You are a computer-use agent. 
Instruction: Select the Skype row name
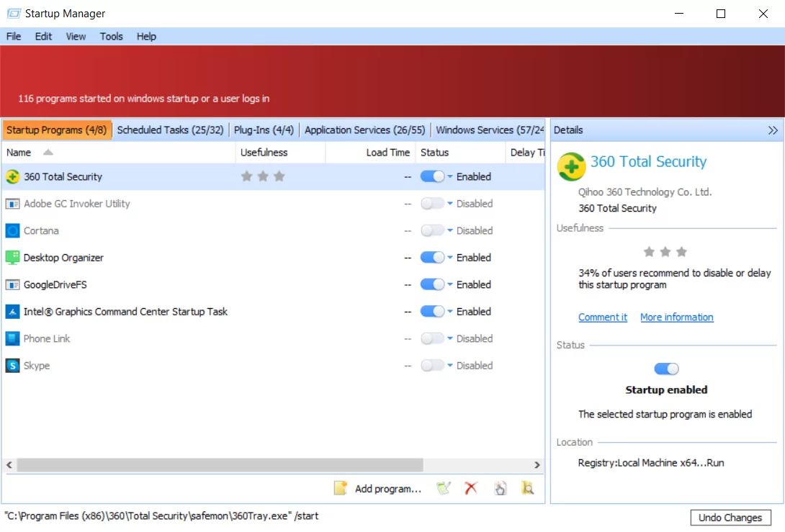[37, 366]
